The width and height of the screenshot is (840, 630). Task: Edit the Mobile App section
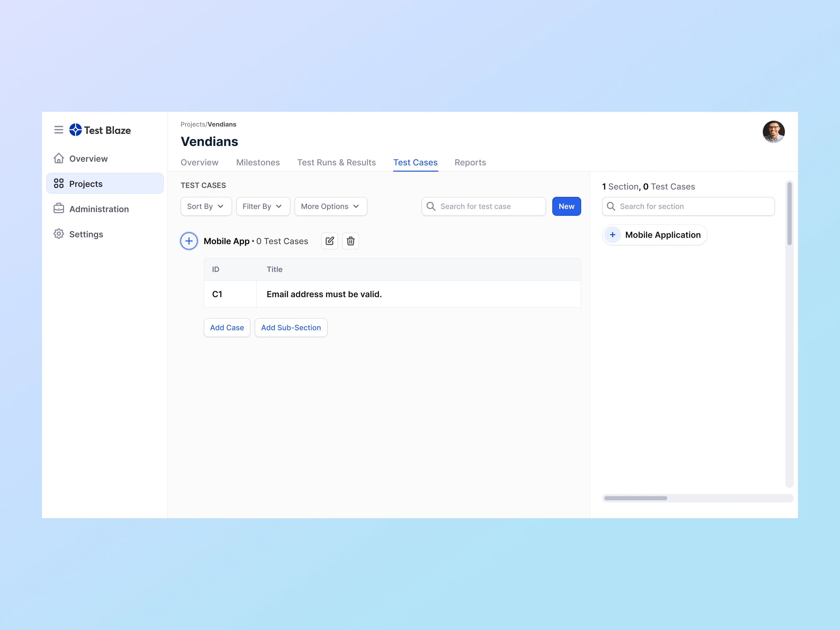pos(330,241)
